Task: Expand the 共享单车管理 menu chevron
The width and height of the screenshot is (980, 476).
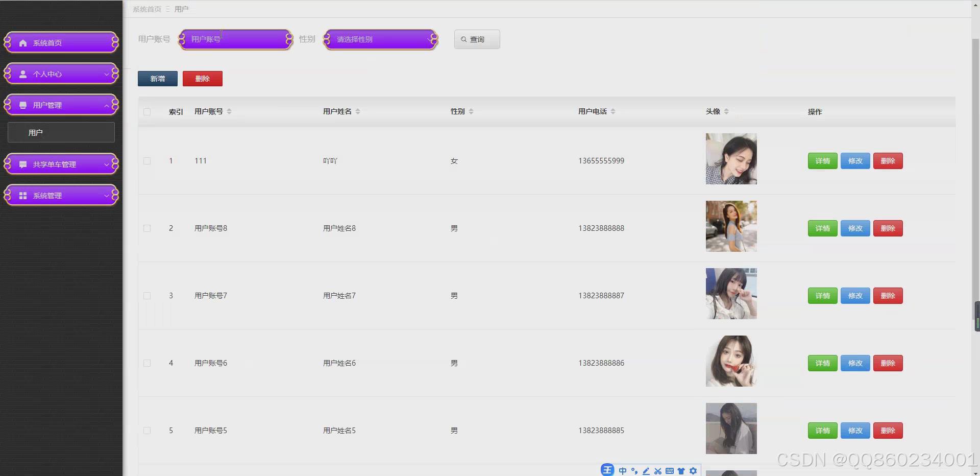Action: (106, 164)
